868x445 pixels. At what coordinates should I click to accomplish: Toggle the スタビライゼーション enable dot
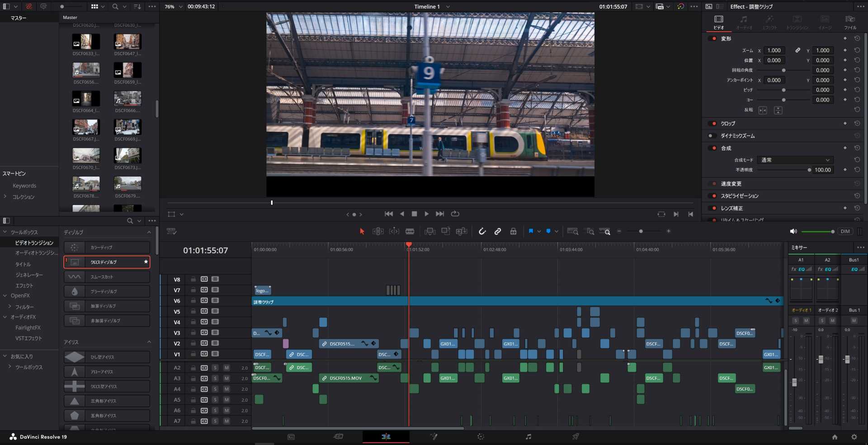[x=714, y=196]
